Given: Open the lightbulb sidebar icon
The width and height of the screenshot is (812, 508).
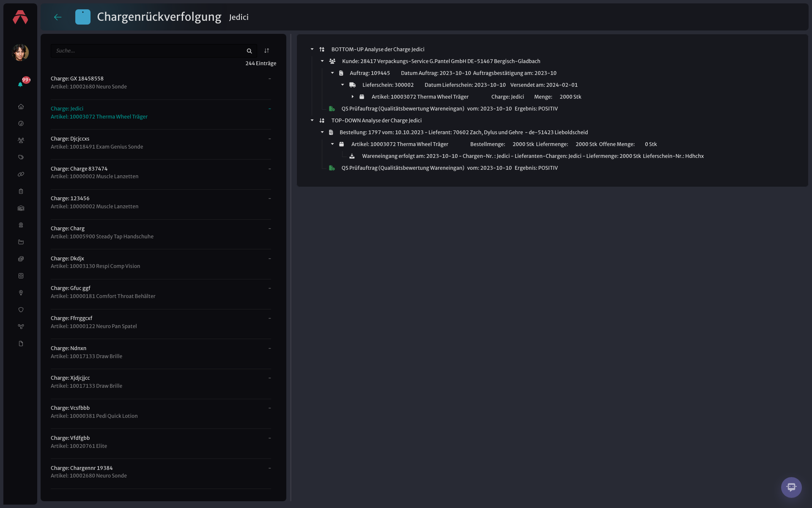Looking at the screenshot, I should click(x=21, y=293).
